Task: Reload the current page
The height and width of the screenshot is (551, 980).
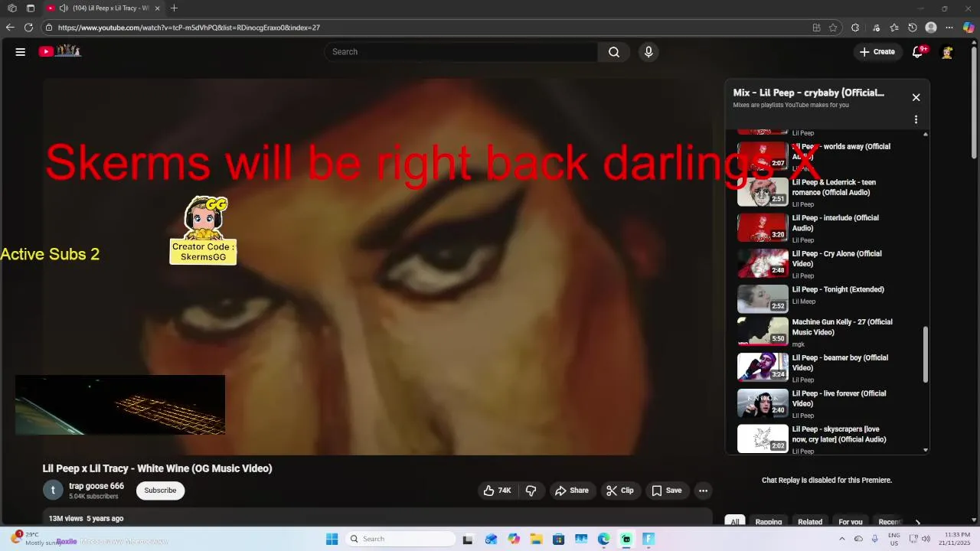Action: tap(28, 28)
